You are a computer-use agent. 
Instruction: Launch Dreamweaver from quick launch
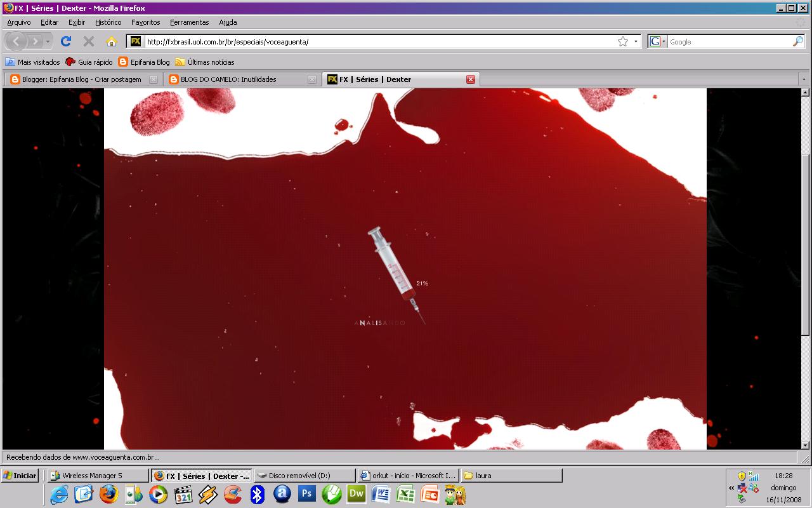click(357, 494)
